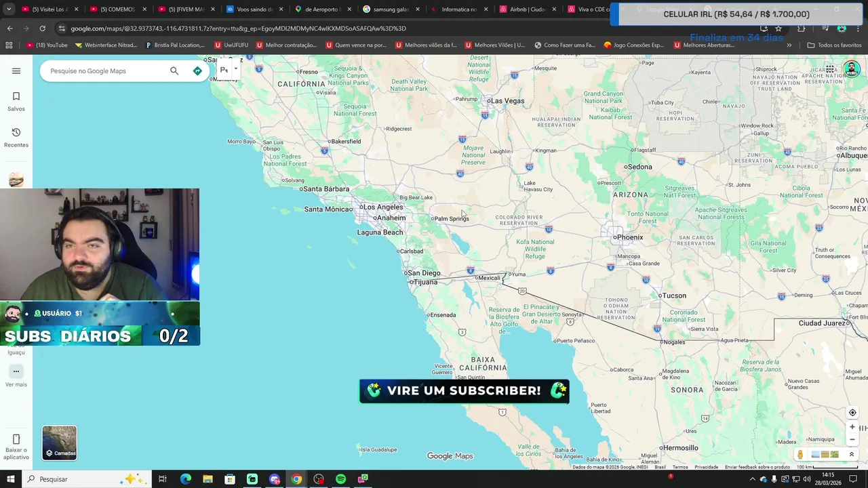This screenshot has width=868, height=488.
Task: Open the Webinterface Nitrad bookmark
Action: coord(106,45)
